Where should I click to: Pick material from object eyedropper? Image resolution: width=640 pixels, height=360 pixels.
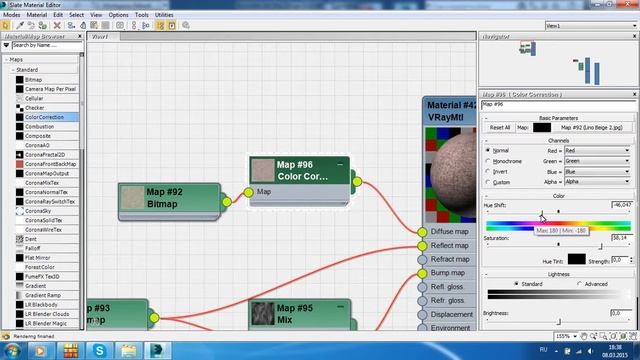20,25
